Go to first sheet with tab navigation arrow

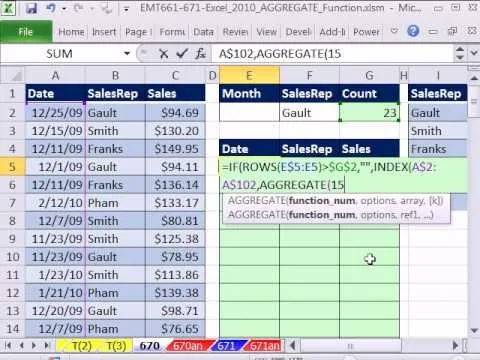(x=8, y=346)
